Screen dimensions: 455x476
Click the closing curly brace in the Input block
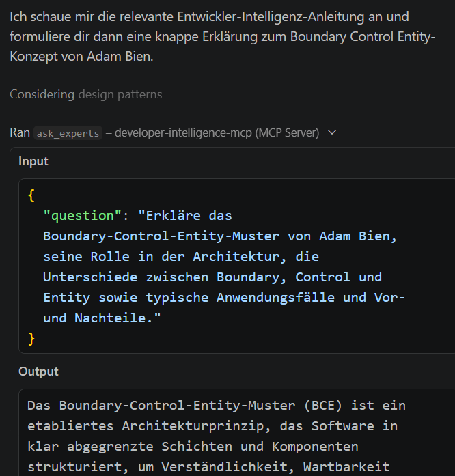pos(31,339)
